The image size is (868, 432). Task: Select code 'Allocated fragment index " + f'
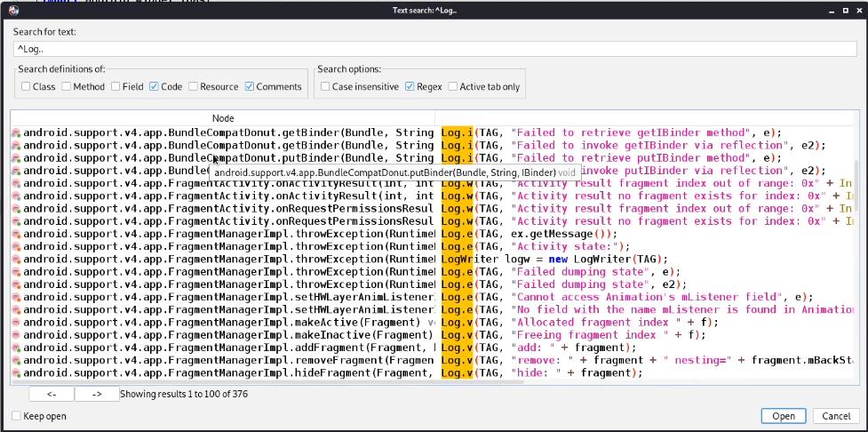(612, 323)
